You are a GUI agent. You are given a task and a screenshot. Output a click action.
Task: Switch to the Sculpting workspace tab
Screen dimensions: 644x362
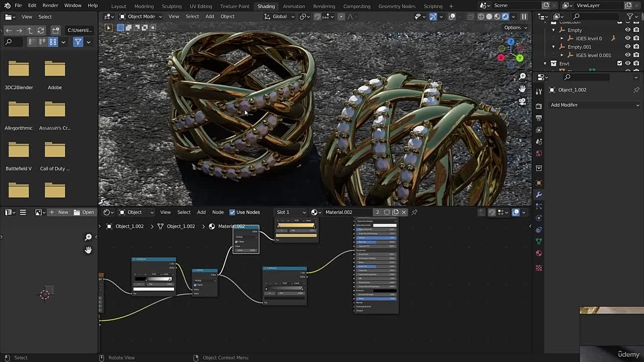point(172,6)
